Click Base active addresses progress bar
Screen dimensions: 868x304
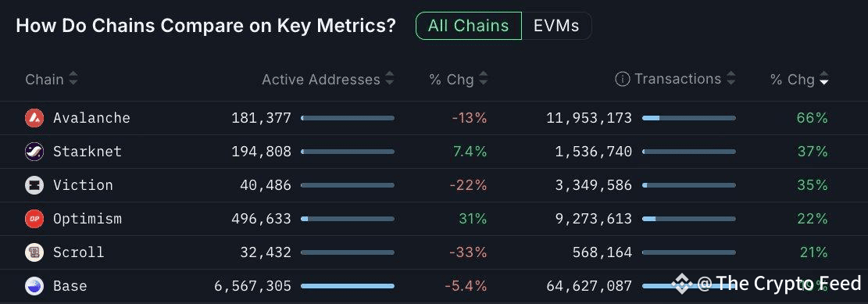[x=348, y=286]
